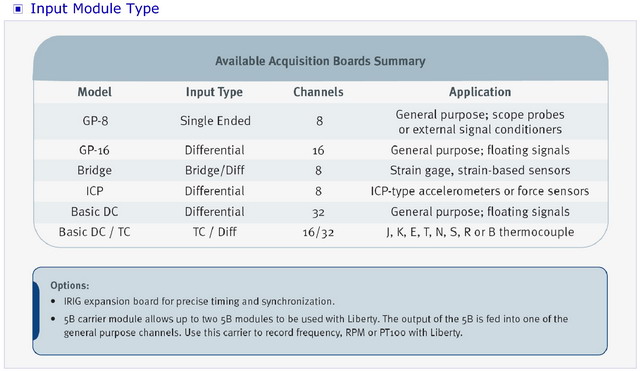Select the GP-16 model cell
The width and height of the screenshot is (640, 371).
(94, 150)
